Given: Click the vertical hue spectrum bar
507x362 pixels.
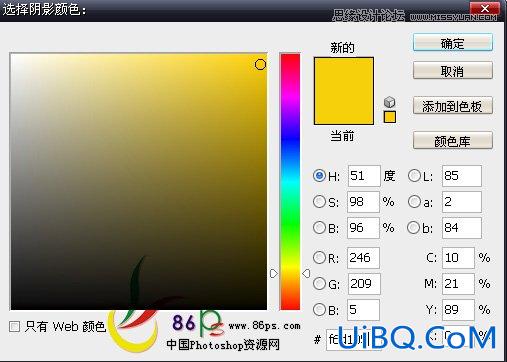Looking at the screenshot, I should point(290,181).
